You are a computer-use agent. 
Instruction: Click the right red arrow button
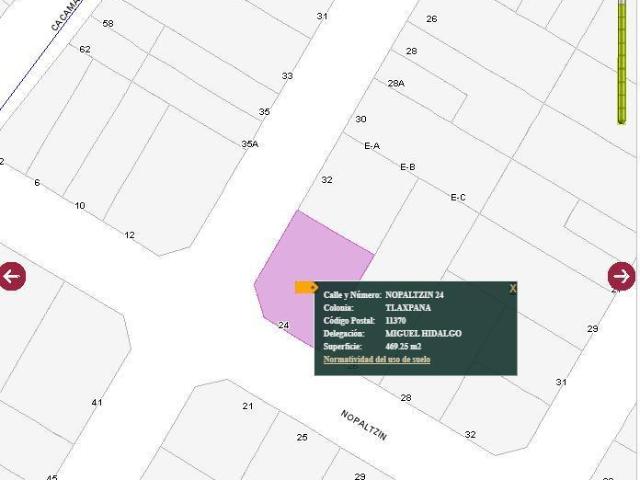[x=621, y=276]
